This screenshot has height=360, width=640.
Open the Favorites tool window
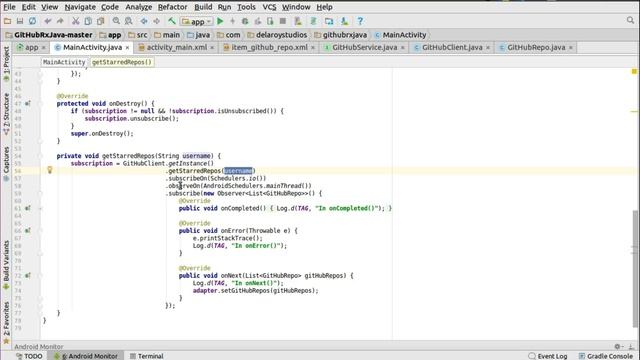(x=6, y=322)
